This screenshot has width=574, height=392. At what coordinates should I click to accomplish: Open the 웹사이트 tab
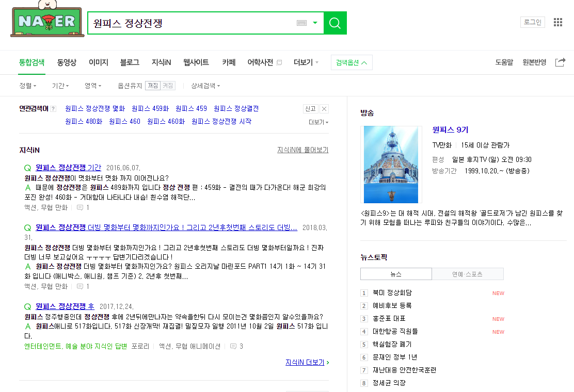(x=196, y=62)
